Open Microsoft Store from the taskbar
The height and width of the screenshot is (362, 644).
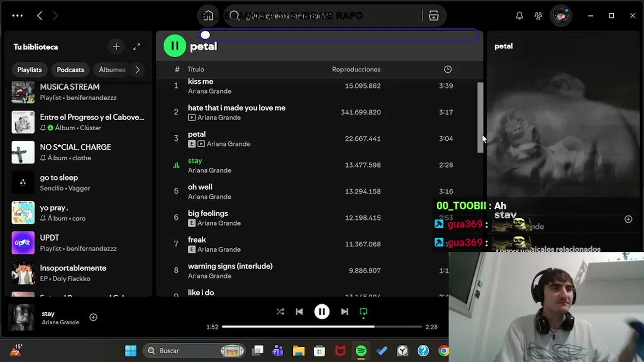(319, 351)
